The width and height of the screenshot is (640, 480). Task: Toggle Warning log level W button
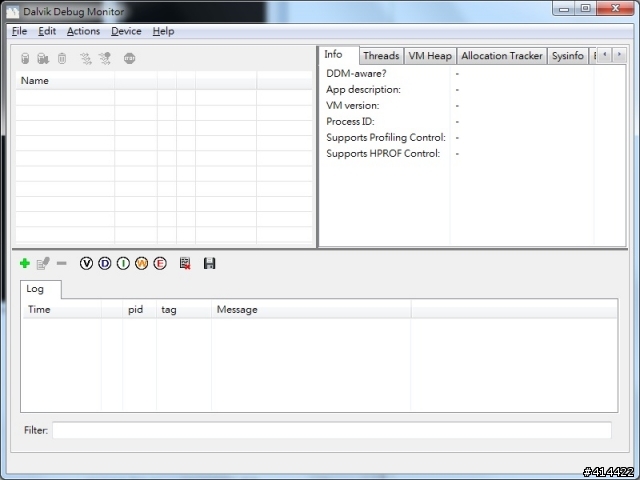click(x=142, y=263)
